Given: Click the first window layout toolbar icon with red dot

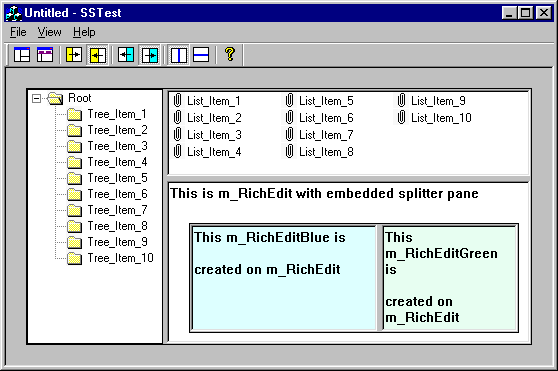Looking at the screenshot, I should [x=22, y=55].
